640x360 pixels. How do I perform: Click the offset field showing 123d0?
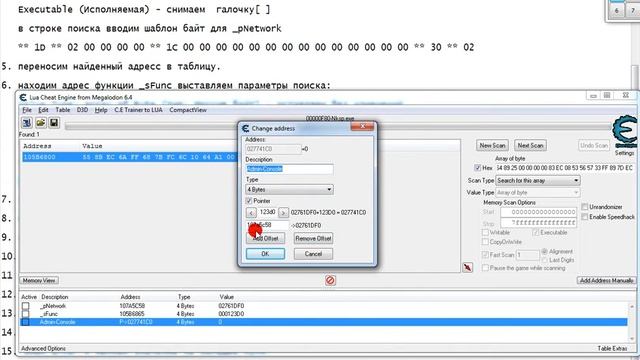[267, 213]
